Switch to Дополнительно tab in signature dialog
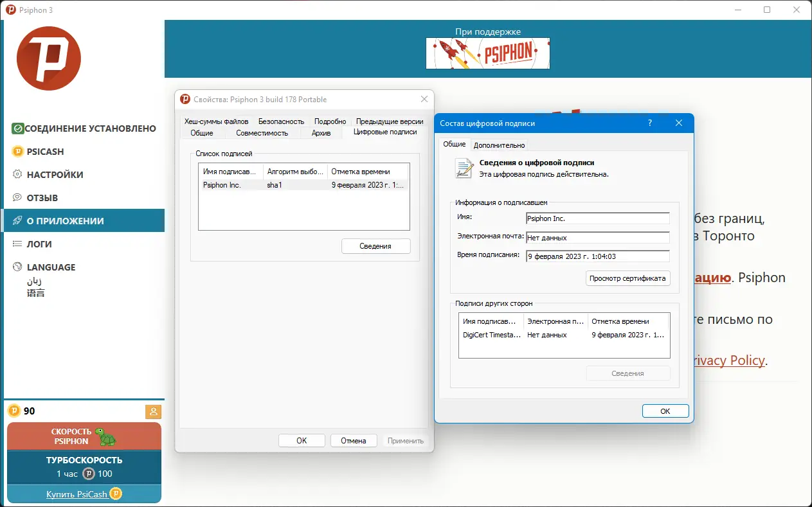Viewport: 812px width, 507px height. [x=499, y=145]
